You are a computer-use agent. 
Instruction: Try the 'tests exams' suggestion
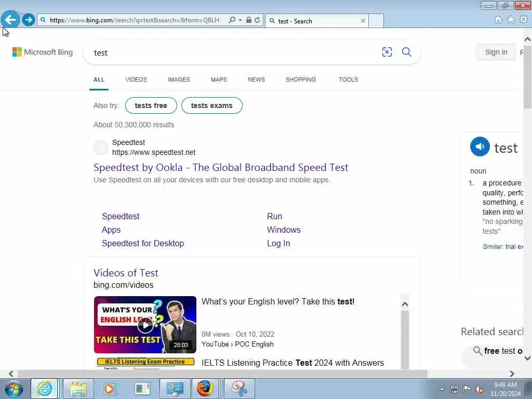tap(212, 105)
